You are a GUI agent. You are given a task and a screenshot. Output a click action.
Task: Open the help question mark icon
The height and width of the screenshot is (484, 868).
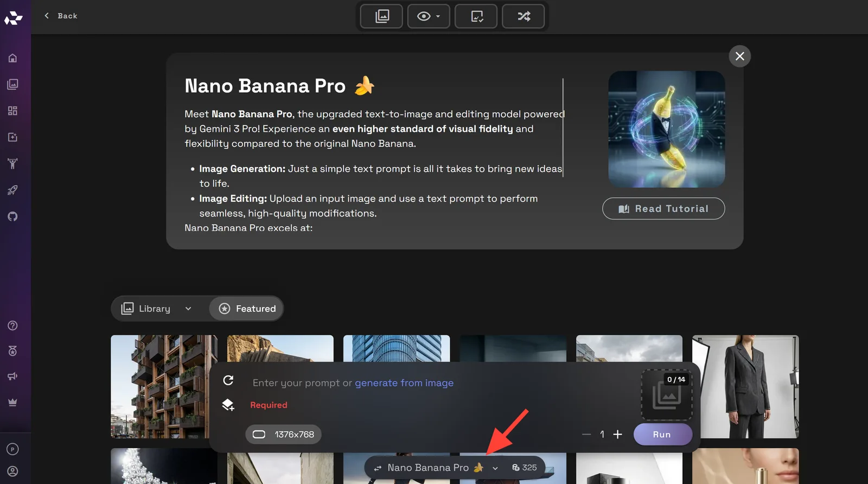tap(12, 326)
